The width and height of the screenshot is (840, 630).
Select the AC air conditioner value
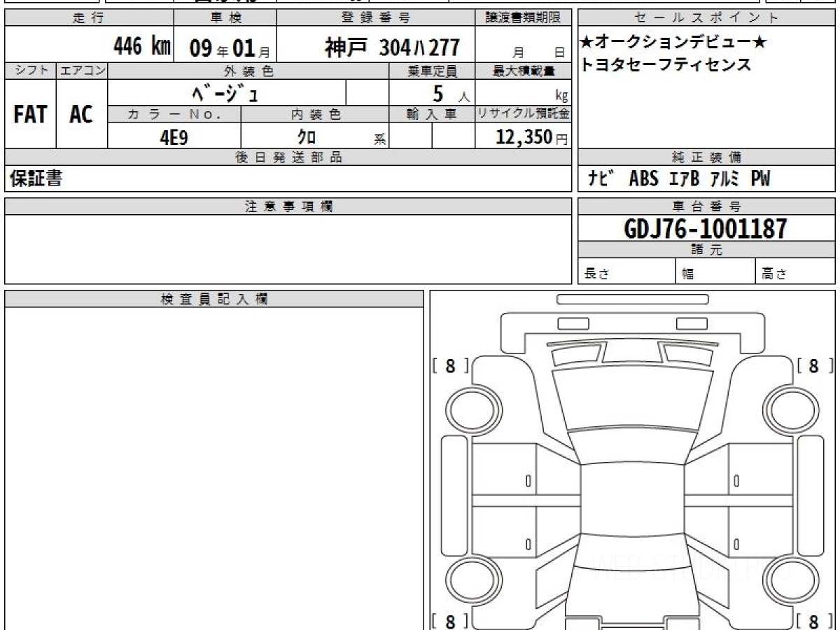click(x=81, y=114)
